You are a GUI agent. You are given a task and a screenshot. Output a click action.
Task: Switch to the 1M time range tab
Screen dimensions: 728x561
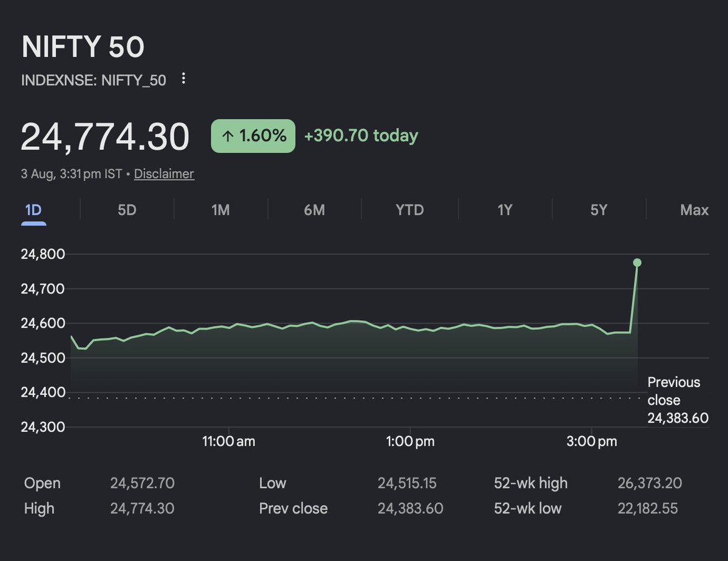pos(220,210)
